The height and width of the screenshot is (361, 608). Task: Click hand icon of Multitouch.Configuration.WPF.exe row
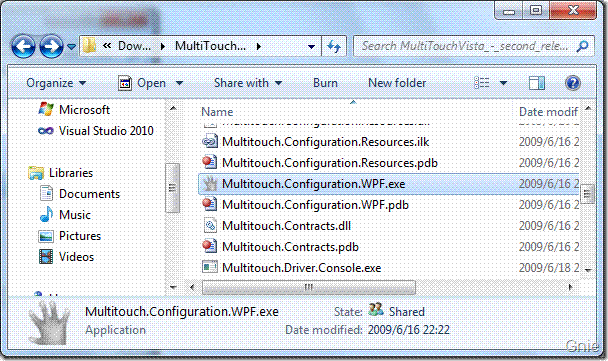(210, 183)
